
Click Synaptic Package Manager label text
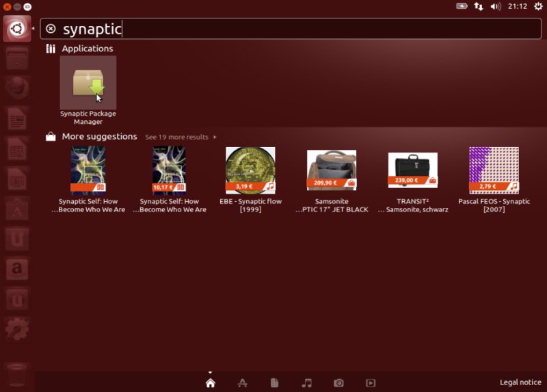click(x=88, y=118)
